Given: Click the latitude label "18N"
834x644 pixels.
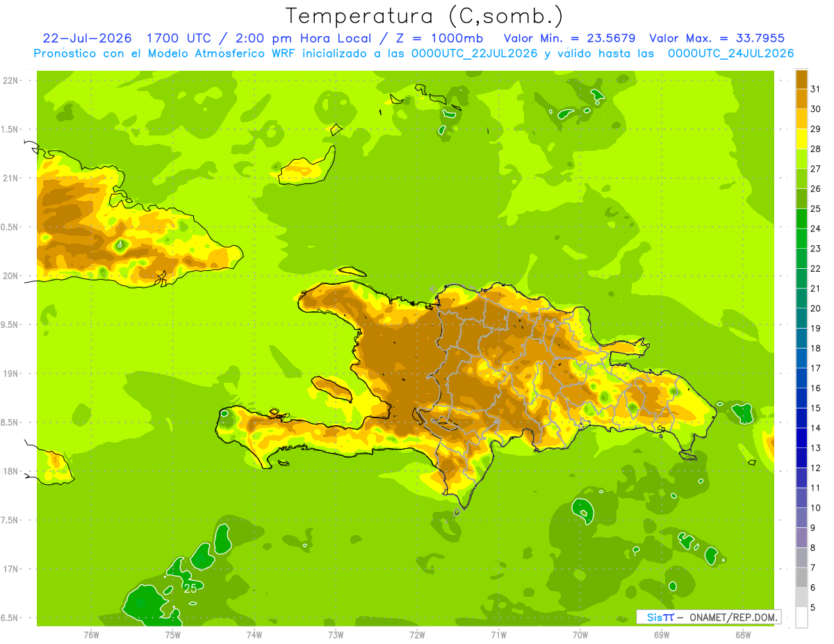Looking at the screenshot, I should pos(11,472).
